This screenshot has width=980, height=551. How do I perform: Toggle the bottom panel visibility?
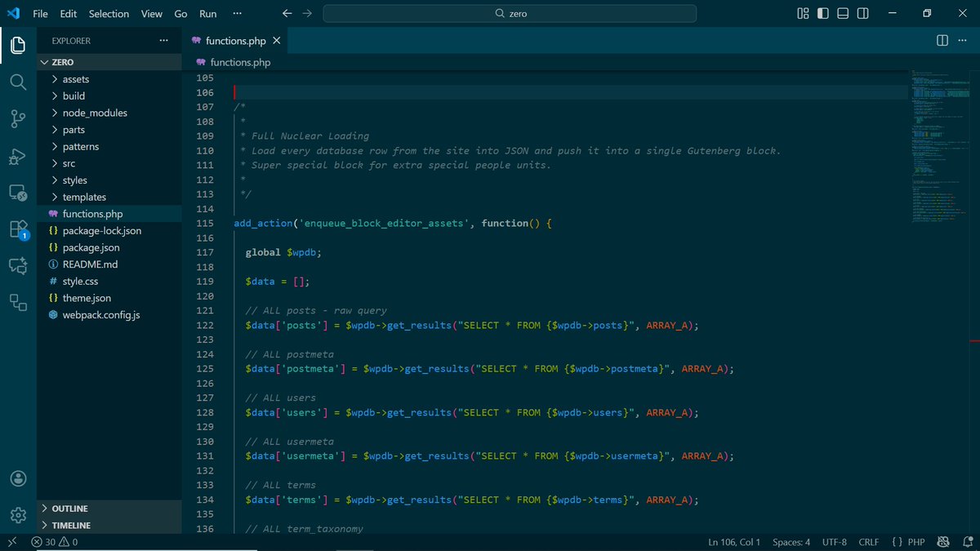(x=842, y=13)
